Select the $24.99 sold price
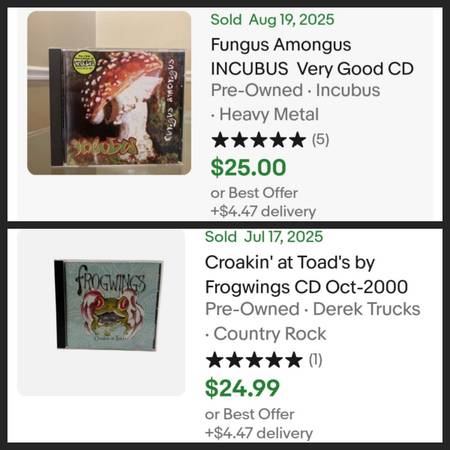Screen dimensions: 450x450 [x=242, y=388]
